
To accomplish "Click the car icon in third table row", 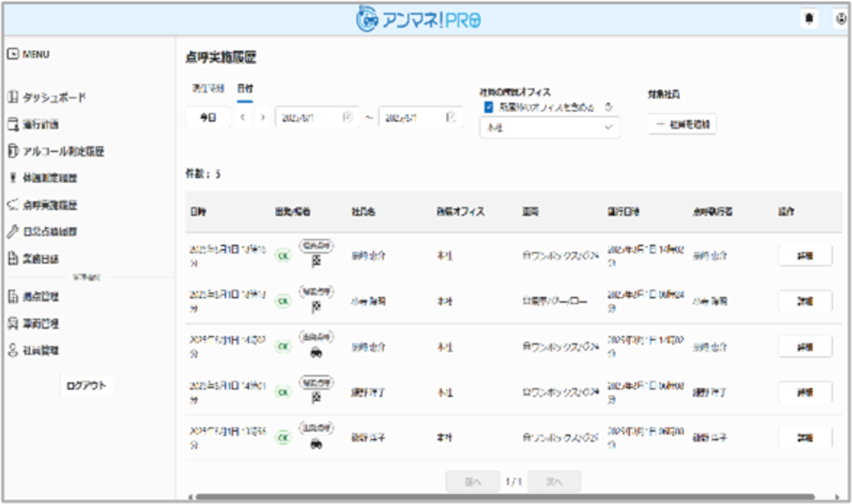I will coord(315,353).
